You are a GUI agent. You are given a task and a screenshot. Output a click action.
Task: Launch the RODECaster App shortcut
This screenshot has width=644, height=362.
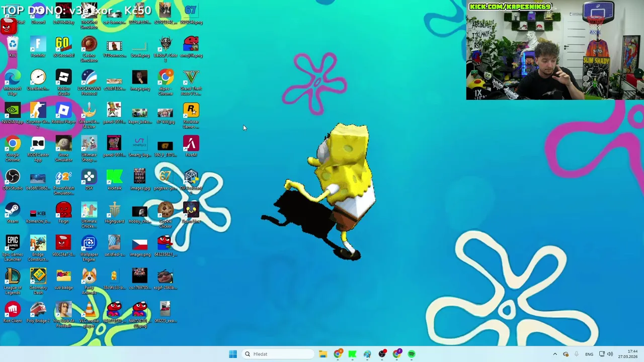tap(38, 149)
